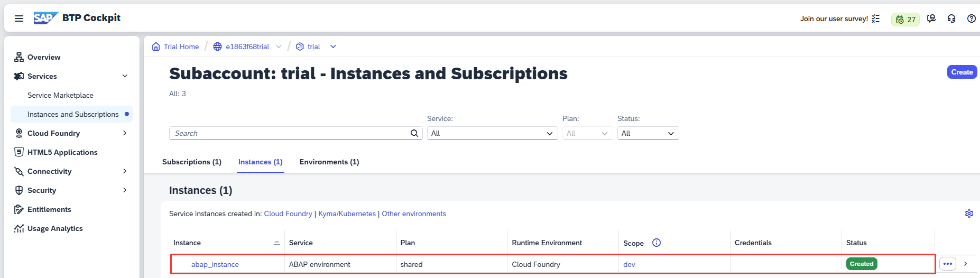Open table settings gear icon
980x278 pixels.
pos(969,214)
